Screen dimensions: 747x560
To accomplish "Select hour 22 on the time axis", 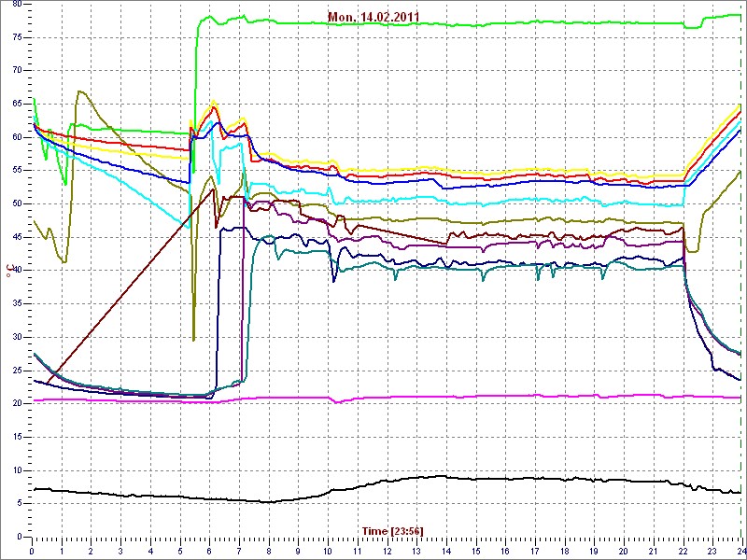I will tap(684, 551).
